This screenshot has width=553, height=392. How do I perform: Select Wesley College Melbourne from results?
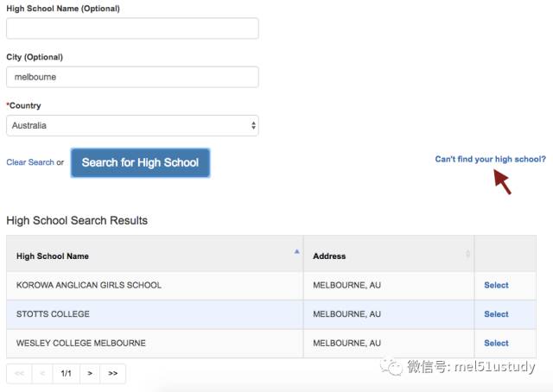click(496, 343)
